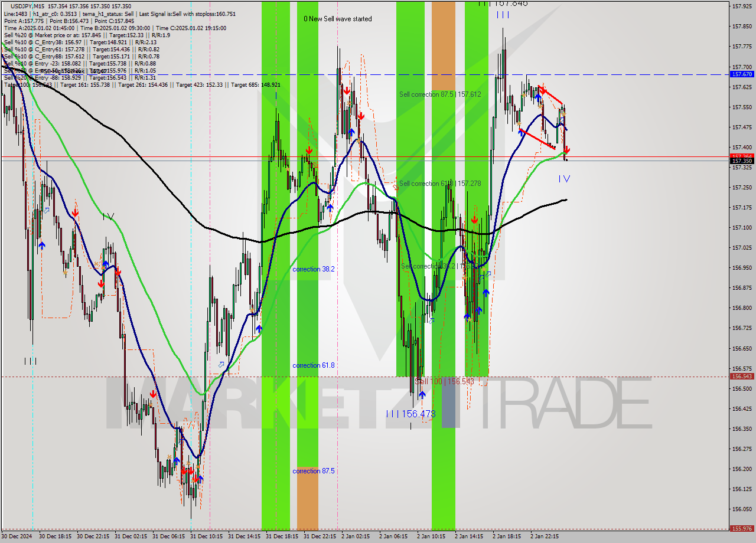Click the '30 Dec 2024' time axis label
This screenshot has height=543, width=756.
[x=18, y=537]
